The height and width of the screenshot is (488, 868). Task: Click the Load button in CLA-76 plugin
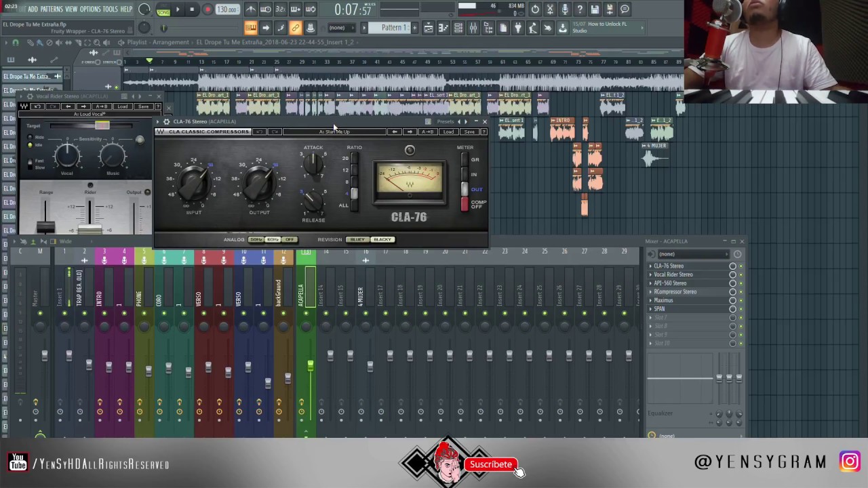448,131
